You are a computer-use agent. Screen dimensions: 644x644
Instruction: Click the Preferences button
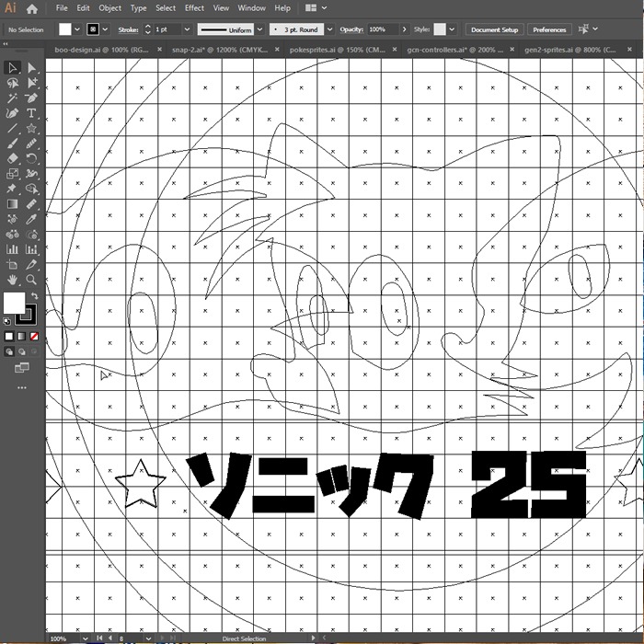549,29
